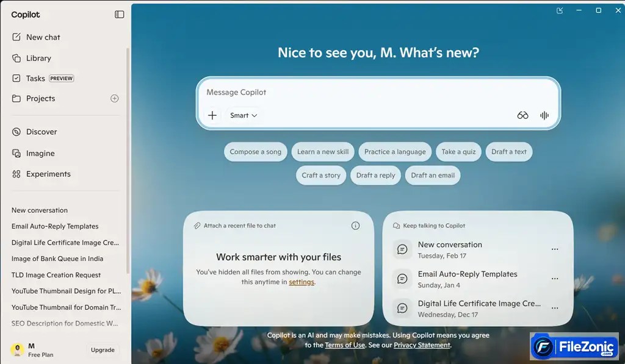Choose the Draft an email suggestion
This screenshot has height=364, width=625.
coord(433,175)
